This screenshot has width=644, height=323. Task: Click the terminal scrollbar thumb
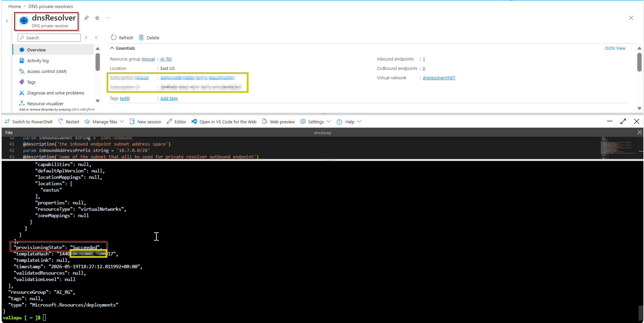point(641,313)
